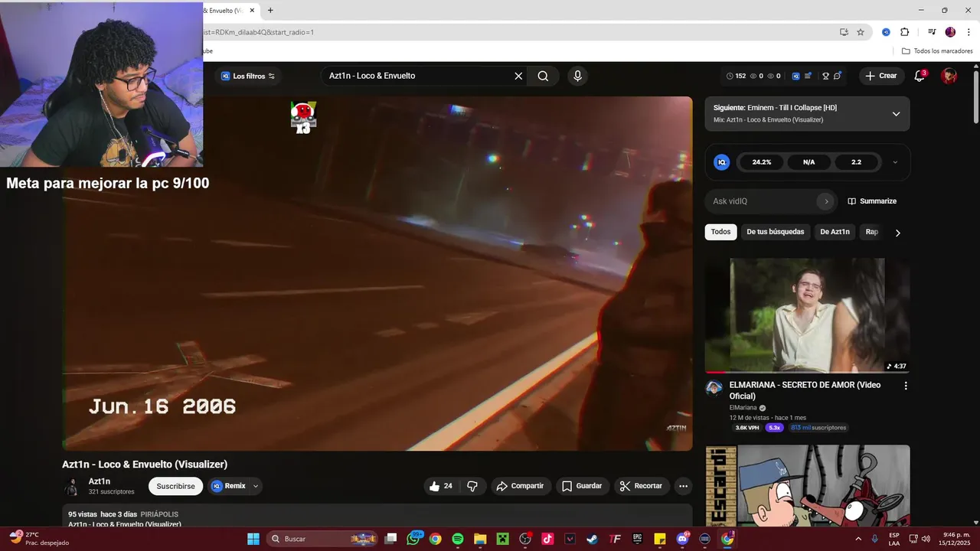
Task: Open TikTok from the taskbar
Action: [x=547, y=539]
